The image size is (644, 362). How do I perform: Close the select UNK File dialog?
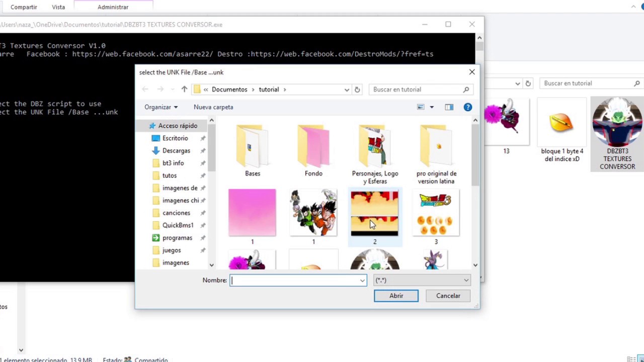(x=472, y=72)
